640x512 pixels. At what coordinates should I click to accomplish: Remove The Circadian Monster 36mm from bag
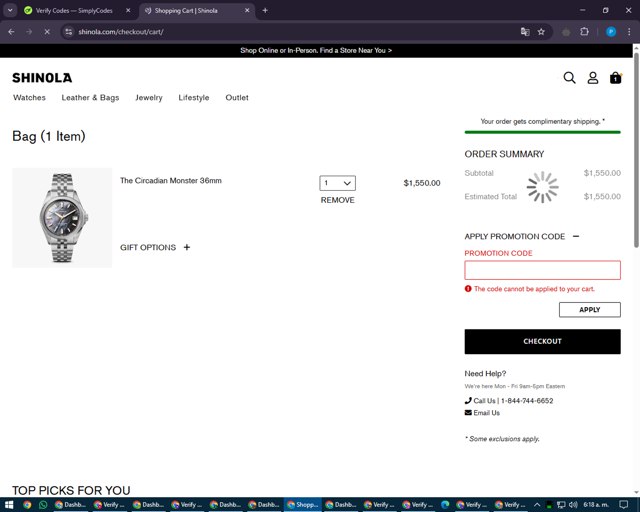(338, 200)
